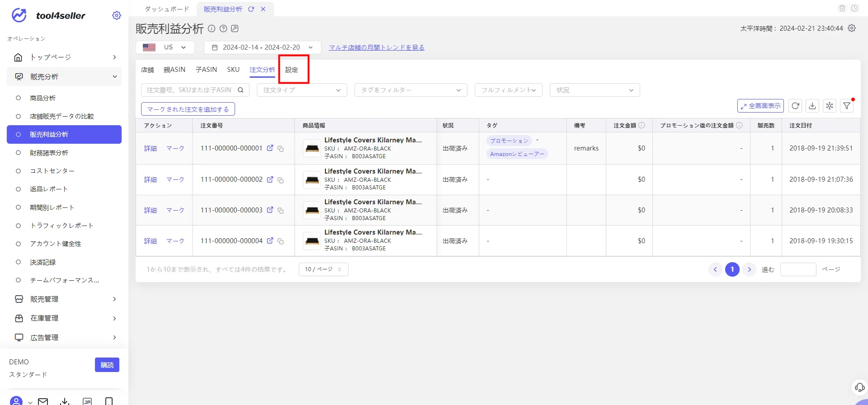Change the 10 / ページ page size selector
Image resolution: width=868 pixels, height=405 pixels.
pyautogui.click(x=323, y=269)
